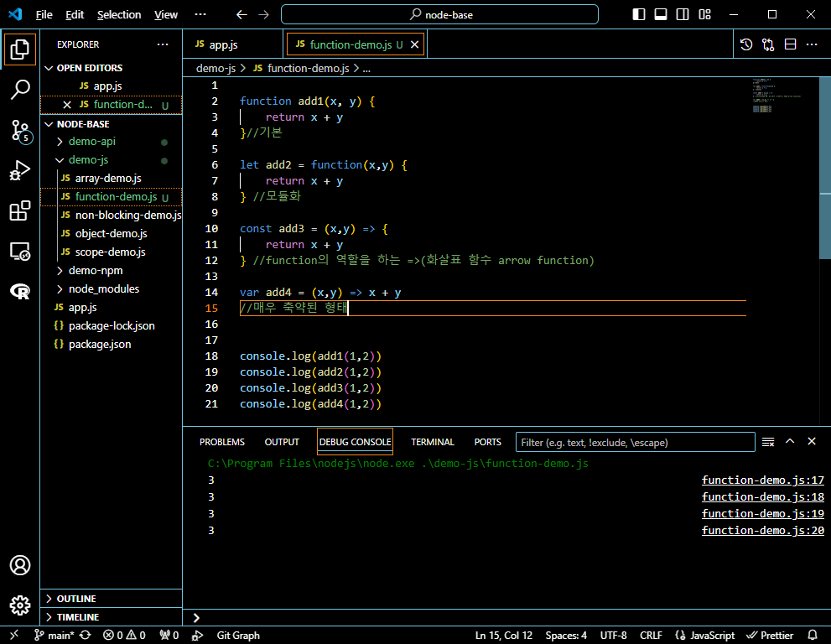
Task: Open the Selection menu
Action: coord(119,14)
